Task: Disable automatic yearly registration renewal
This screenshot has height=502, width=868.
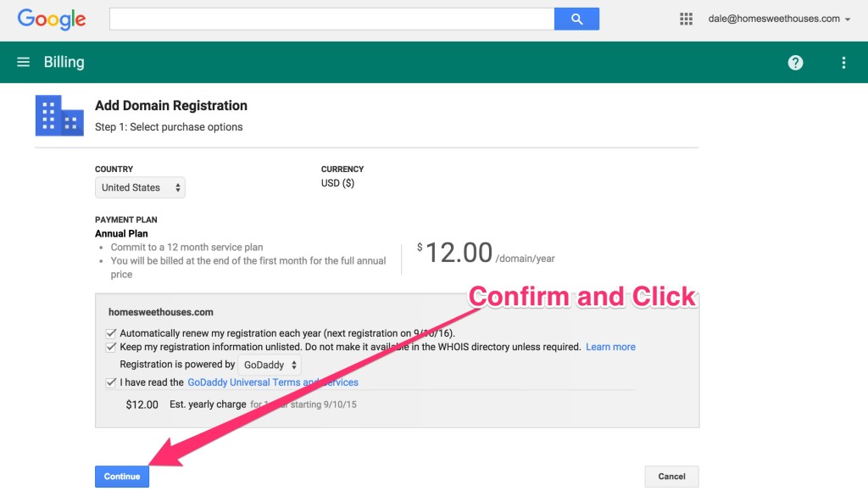Action: click(111, 332)
